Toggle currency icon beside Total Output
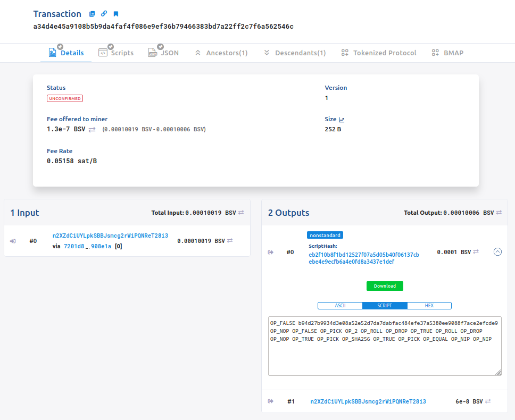This screenshot has height=420, width=515. pos(499,213)
